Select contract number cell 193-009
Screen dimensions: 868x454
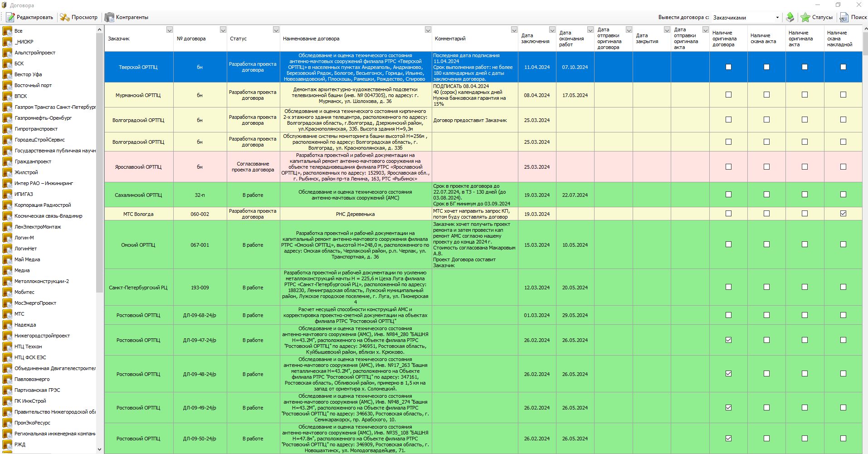click(200, 288)
